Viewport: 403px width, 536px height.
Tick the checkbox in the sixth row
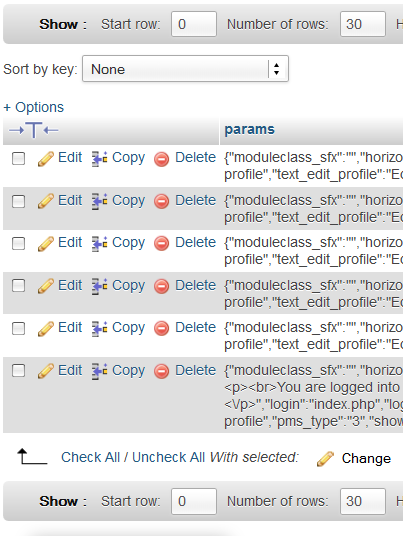18,371
